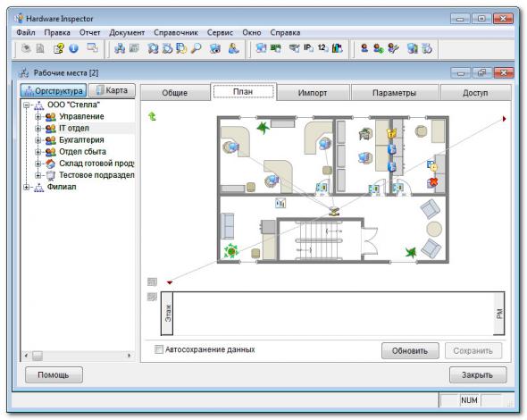Select Бухгалтерия in the tree
Viewport: 527px width, 420px height.
point(81,140)
